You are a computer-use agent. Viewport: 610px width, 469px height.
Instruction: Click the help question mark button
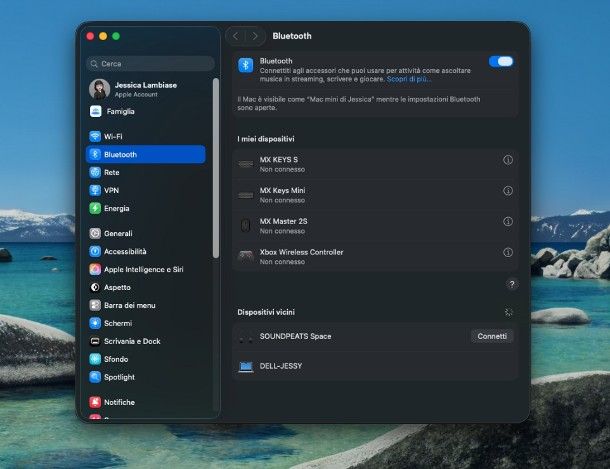pos(512,284)
